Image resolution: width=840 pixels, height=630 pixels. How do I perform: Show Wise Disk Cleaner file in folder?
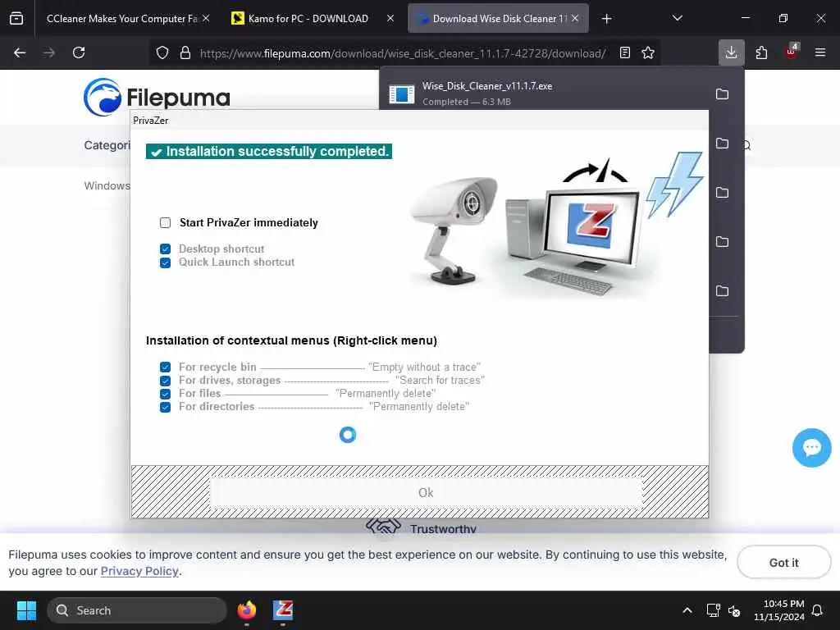pos(722,94)
